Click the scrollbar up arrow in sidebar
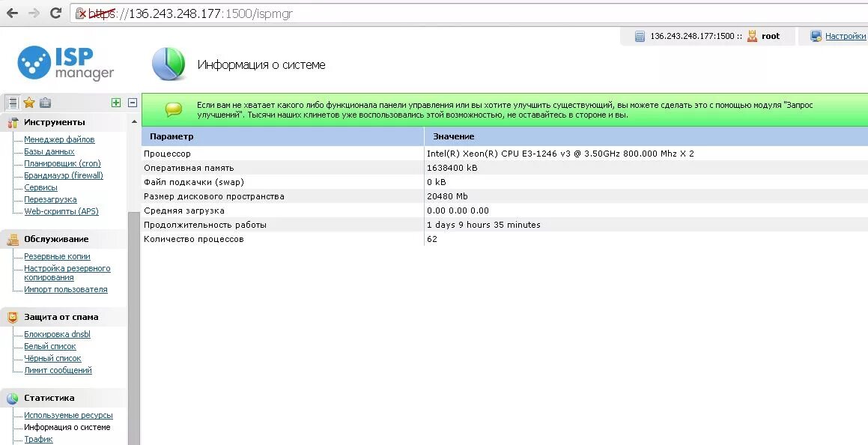 pyautogui.click(x=134, y=122)
